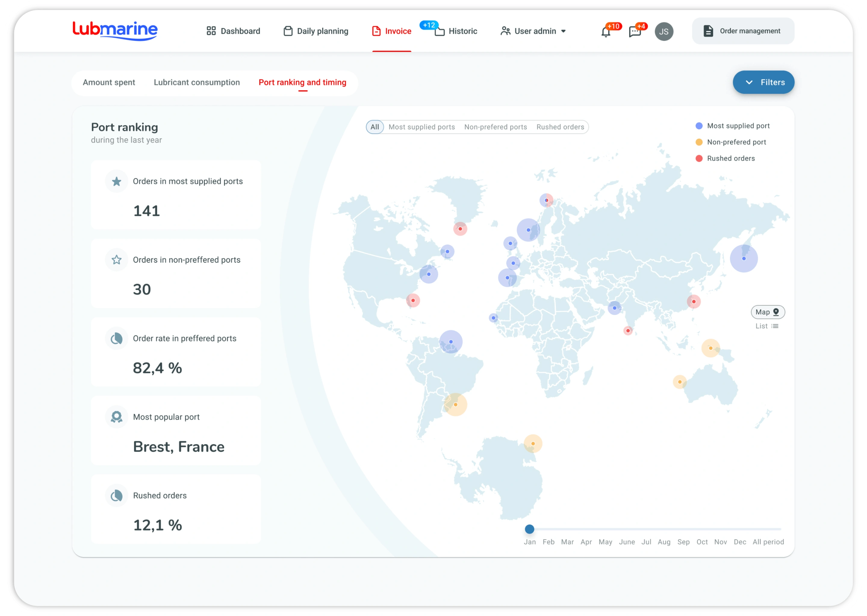Click the outlined star icon beside non-preffered ports
Image resolution: width=867 pixels, height=616 pixels.
(x=117, y=260)
